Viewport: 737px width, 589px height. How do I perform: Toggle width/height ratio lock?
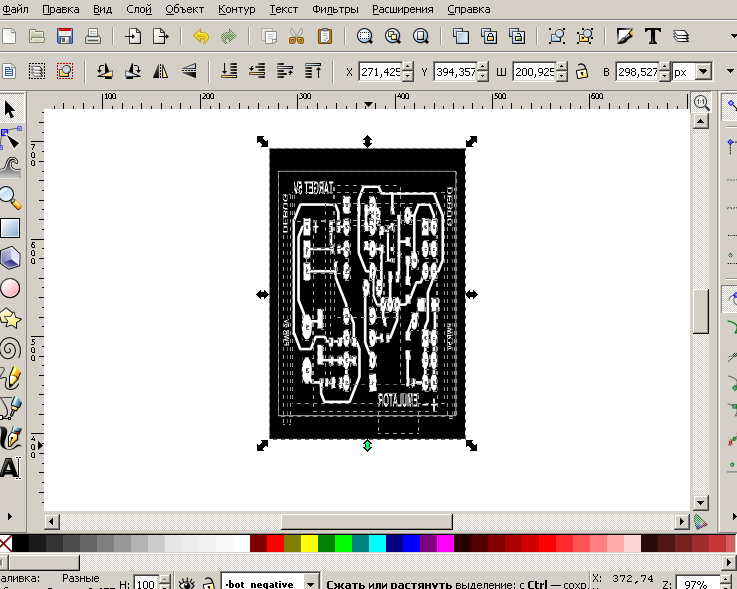point(581,72)
